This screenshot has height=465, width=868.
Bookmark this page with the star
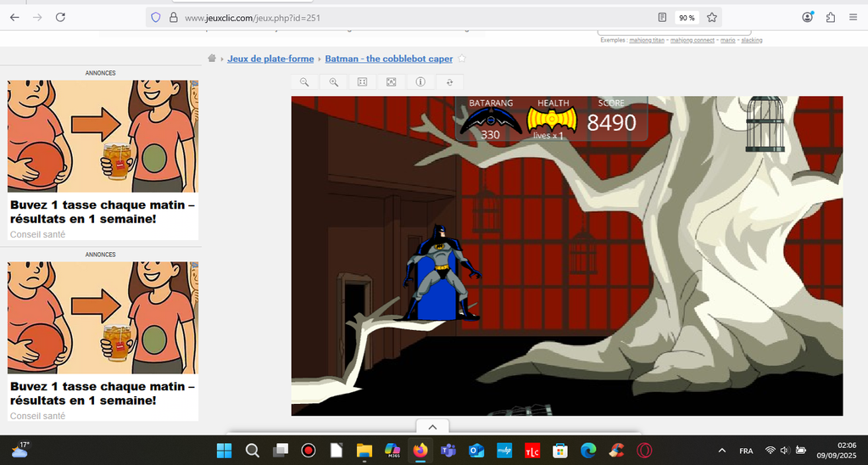pyautogui.click(x=712, y=18)
